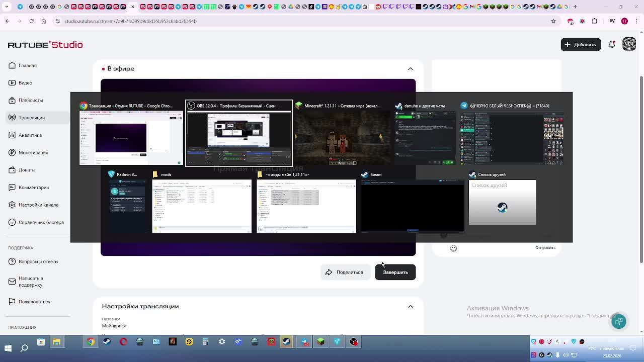Switch to the моды майн 1,21,11 folder

[306, 202]
